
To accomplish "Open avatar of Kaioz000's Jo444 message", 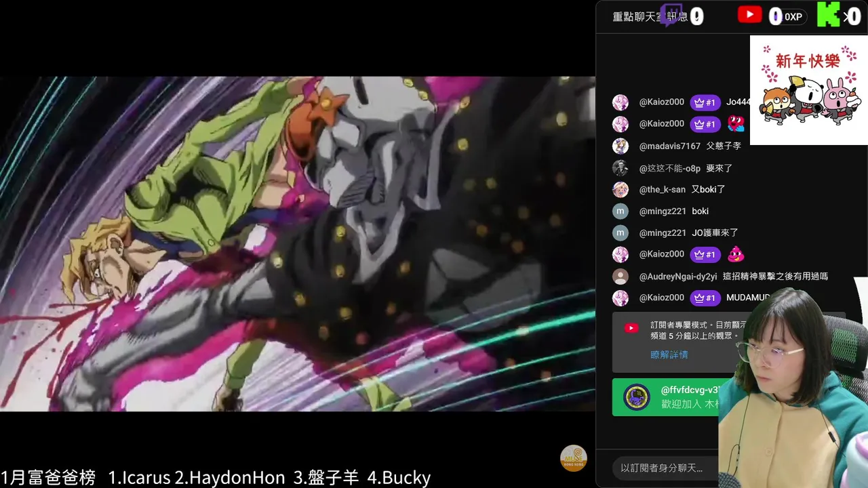I will [x=620, y=102].
